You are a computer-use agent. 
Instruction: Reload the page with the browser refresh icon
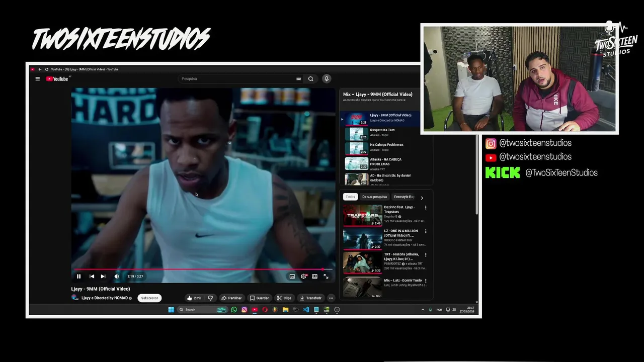pos(47,69)
